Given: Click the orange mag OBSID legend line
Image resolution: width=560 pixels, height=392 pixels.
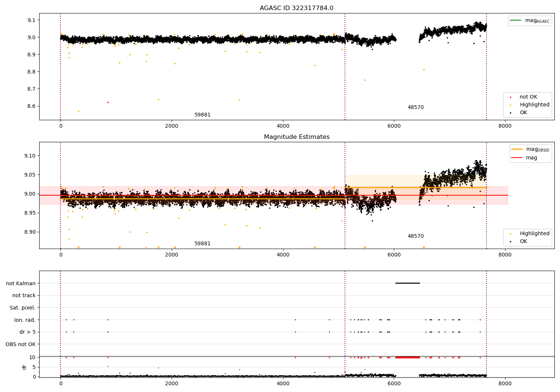Looking at the screenshot, I should tap(517, 149).
